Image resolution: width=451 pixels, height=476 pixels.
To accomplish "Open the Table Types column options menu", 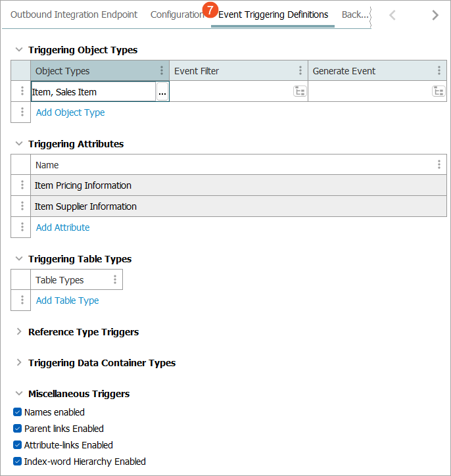I will [x=115, y=280].
